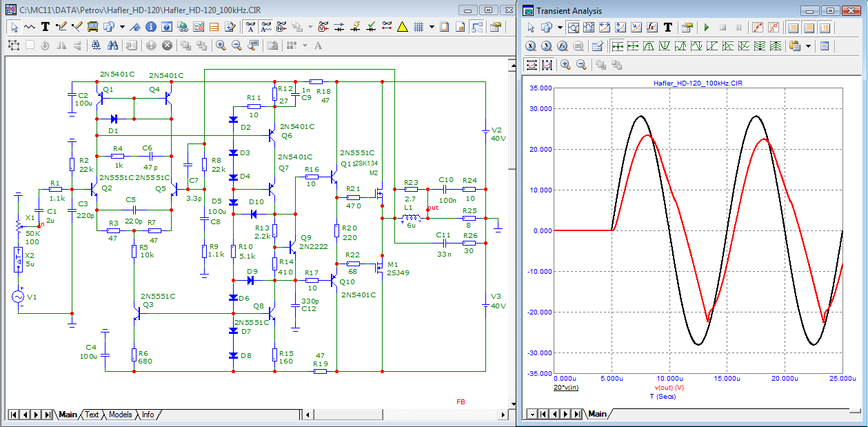Viewport: 868px width, 427px height.
Task: Toggle Cursor mode in Transient Analysis
Action: (589, 28)
